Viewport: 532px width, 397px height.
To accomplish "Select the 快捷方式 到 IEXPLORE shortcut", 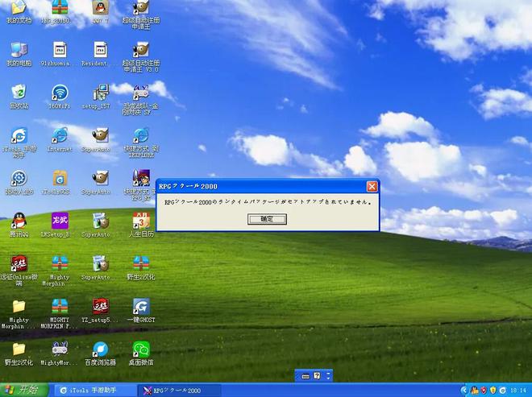I will pos(141,143).
